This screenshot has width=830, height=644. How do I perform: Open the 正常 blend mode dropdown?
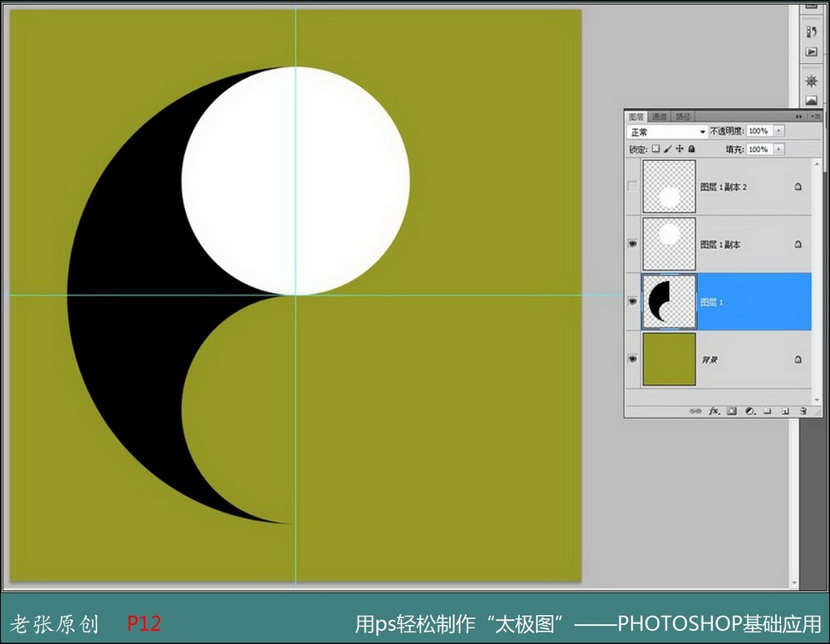click(667, 131)
